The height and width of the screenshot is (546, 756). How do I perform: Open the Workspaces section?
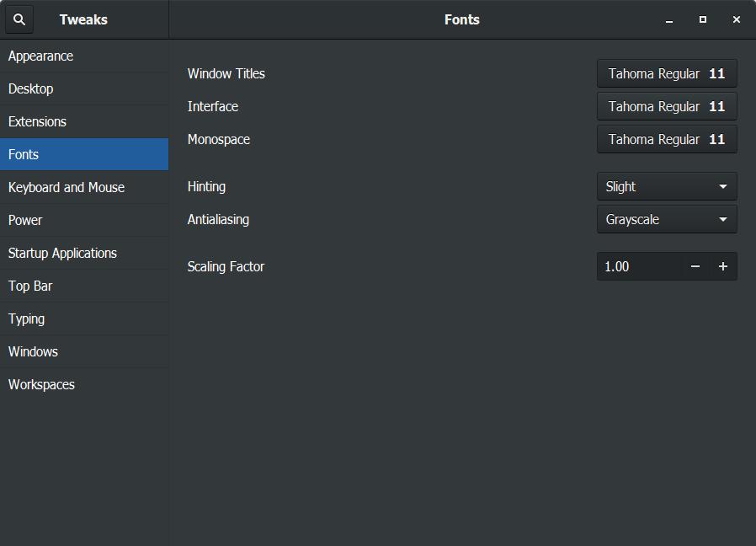[42, 384]
